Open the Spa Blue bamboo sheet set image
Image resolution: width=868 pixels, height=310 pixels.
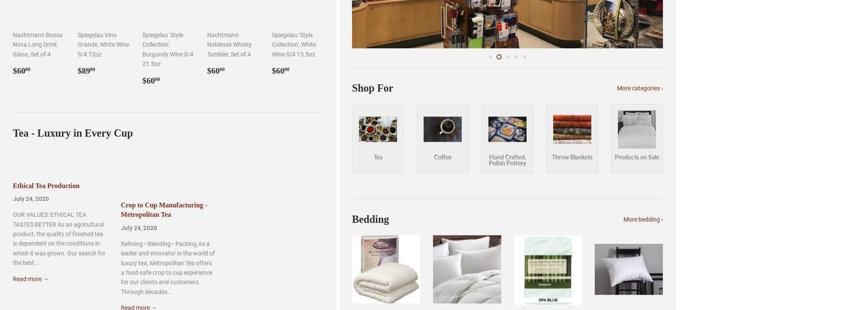[x=548, y=270]
